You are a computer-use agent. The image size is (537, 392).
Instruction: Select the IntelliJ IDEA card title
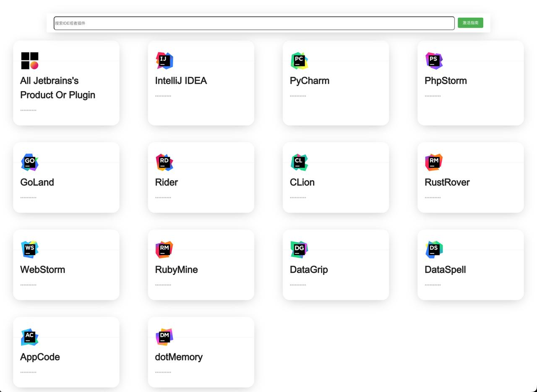[181, 81]
